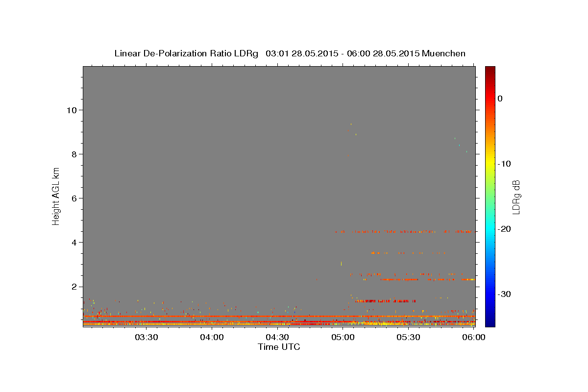Click the dark red top of colorbar
This screenshot has width=588, height=392.
click(490, 70)
